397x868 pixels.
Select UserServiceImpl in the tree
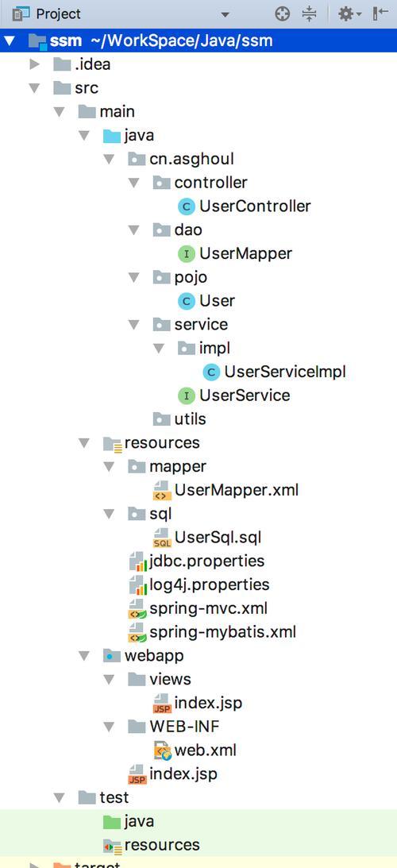tap(285, 372)
